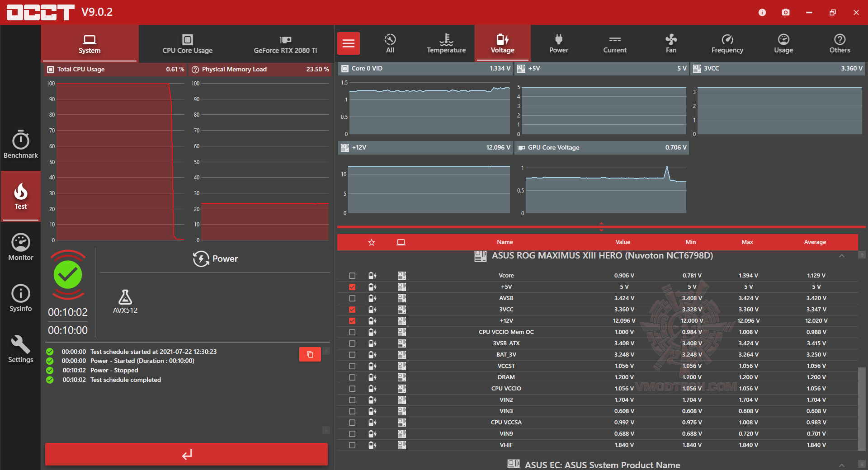Uncheck the 3VCC graph checkbox
Viewport: 868px width, 470px height.
point(352,310)
